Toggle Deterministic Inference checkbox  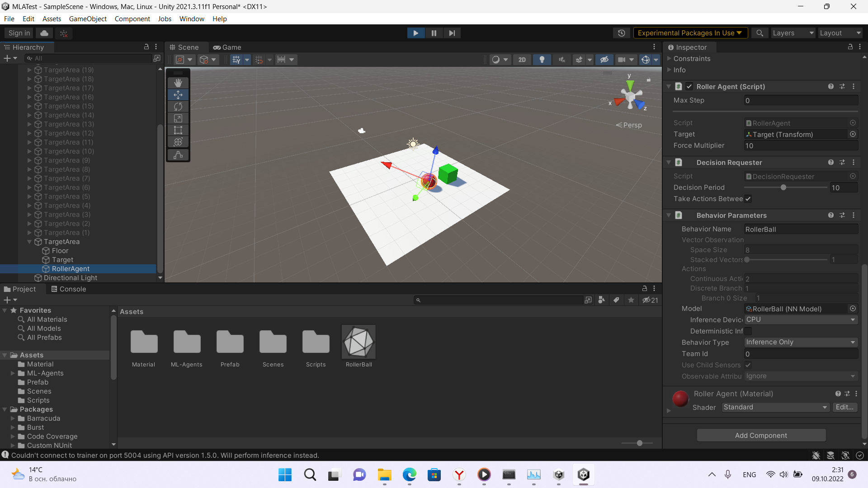coord(748,331)
